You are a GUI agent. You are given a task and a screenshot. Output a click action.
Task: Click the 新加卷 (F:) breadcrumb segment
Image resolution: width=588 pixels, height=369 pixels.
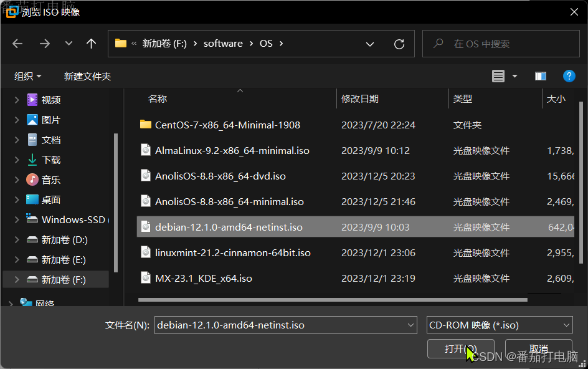[164, 44]
